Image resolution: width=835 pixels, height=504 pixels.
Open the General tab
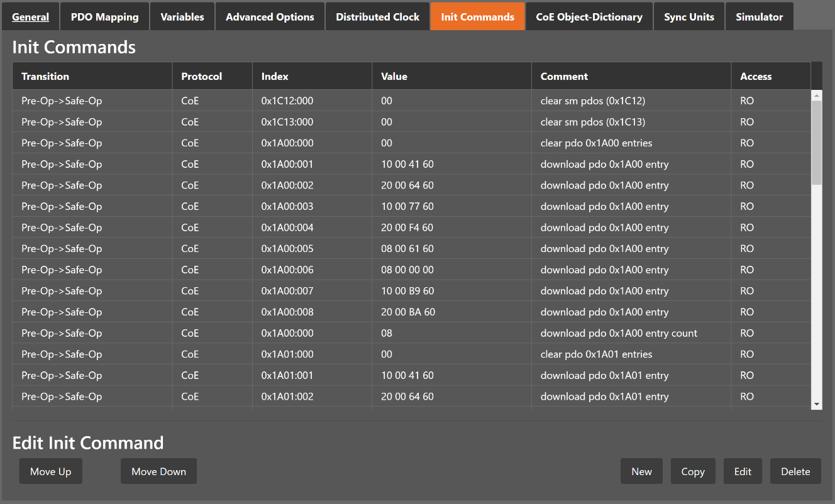30,17
